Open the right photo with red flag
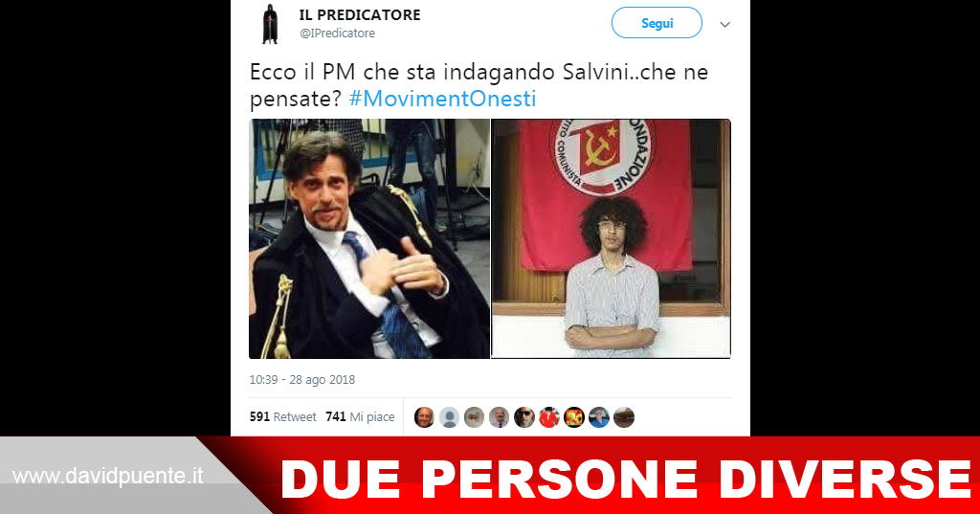 (612, 239)
